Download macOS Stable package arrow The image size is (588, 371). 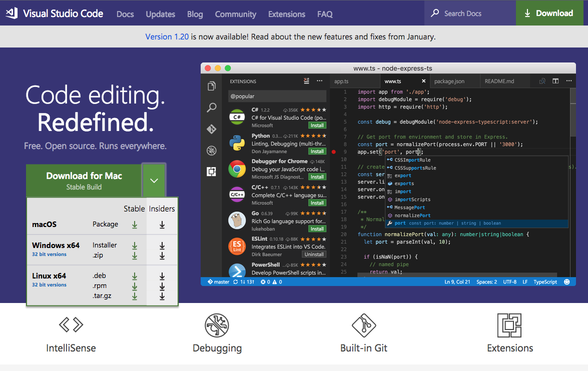pos(135,225)
